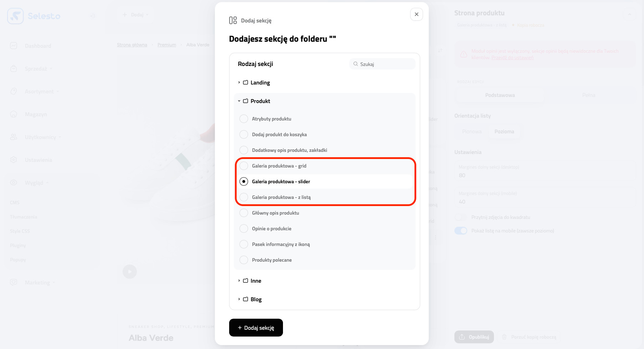The height and width of the screenshot is (349, 644).
Task: Open the Sprzedaż sidebar menu
Action: coord(36,68)
